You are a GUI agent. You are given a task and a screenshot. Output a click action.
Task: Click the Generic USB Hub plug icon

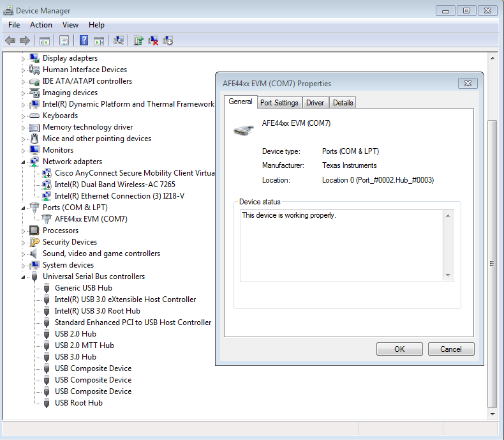coord(47,288)
